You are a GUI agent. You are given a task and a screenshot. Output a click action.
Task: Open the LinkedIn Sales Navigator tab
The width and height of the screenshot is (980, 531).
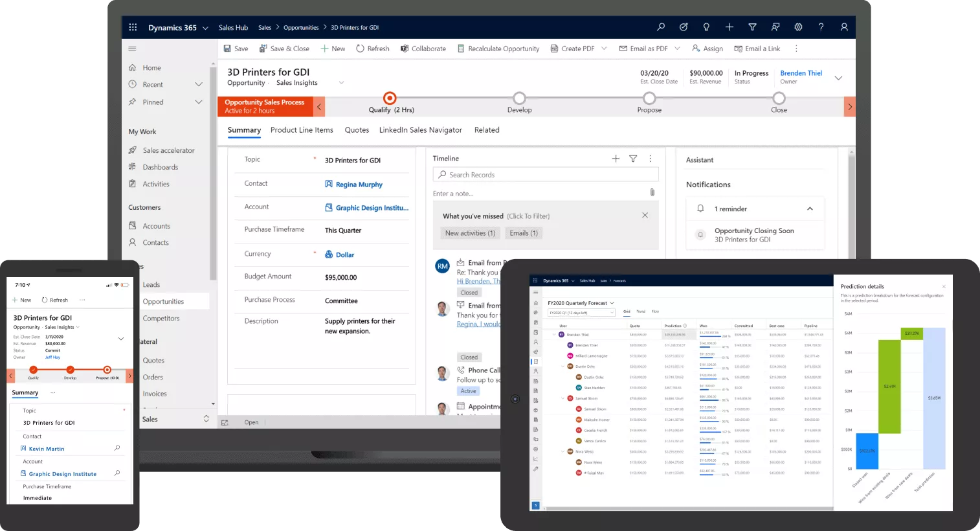420,130
